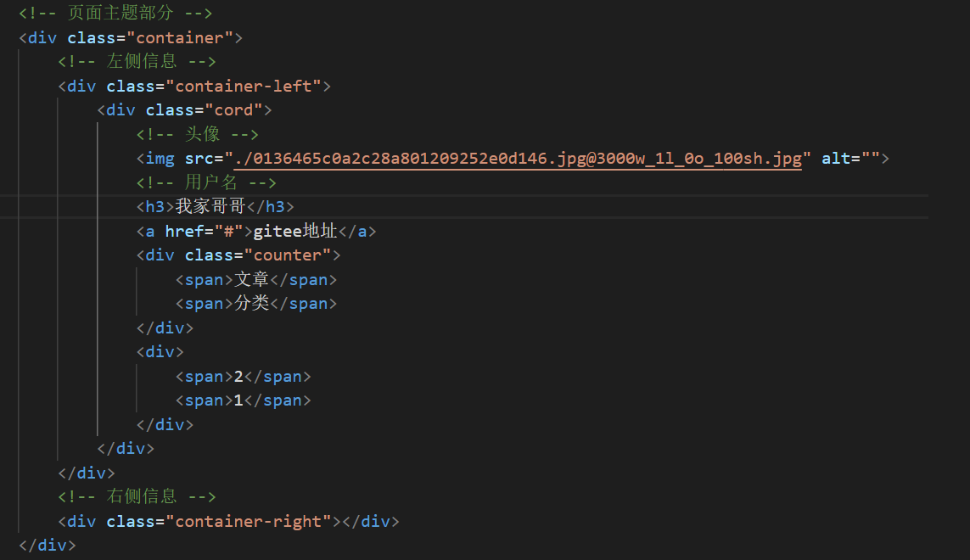The image size is (970, 560).
Task: Click the comment 左侧信息
Action: [x=137, y=61]
